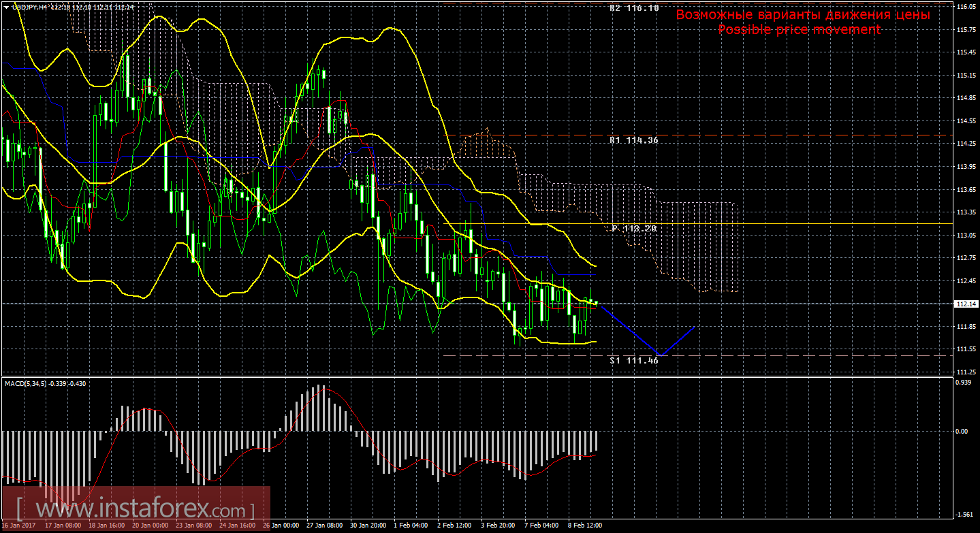Click the 0.939 value on MACD scale

(x=965, y=382)
